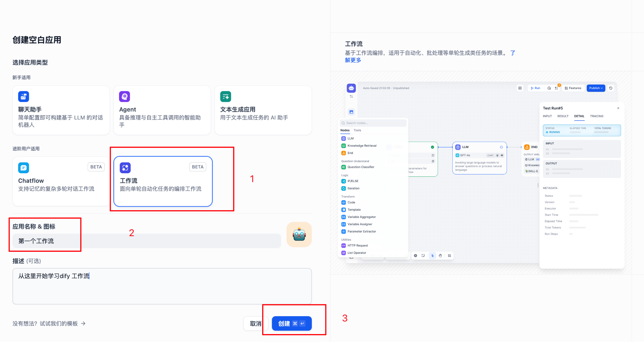This screenshot has width=644, height=342.
Task: Select the 聊天助手 app type card
Action: (x=61, y=110)
